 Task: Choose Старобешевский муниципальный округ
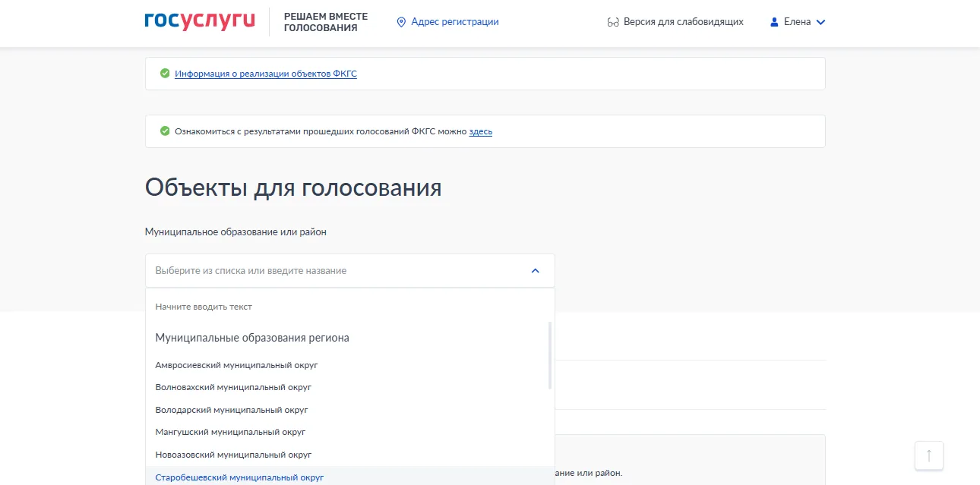pos(239,477)
